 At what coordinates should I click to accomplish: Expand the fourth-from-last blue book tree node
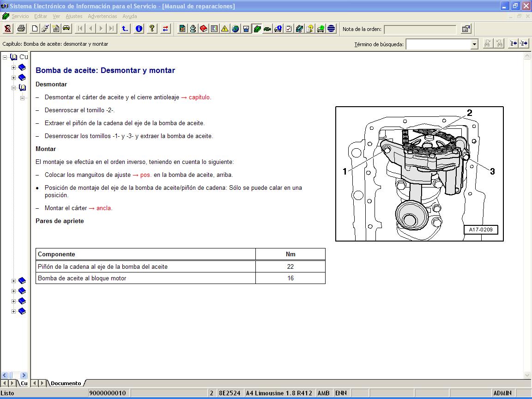(13, 281)
